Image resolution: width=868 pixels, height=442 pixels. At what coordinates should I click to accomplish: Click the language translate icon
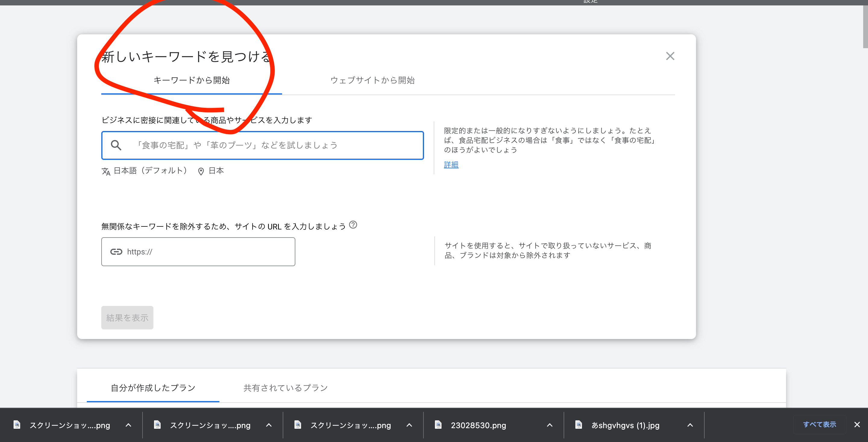tap(106, 171)
